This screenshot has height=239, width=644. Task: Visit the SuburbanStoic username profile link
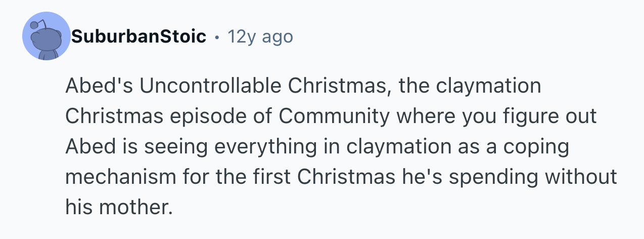(x=139, y=36)
